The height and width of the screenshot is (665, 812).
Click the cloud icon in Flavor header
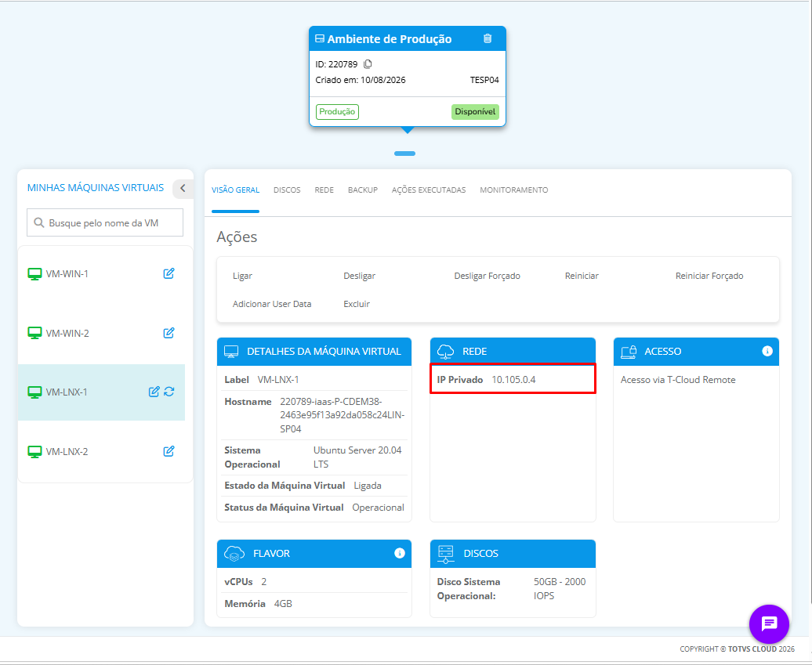pos(234,553)
